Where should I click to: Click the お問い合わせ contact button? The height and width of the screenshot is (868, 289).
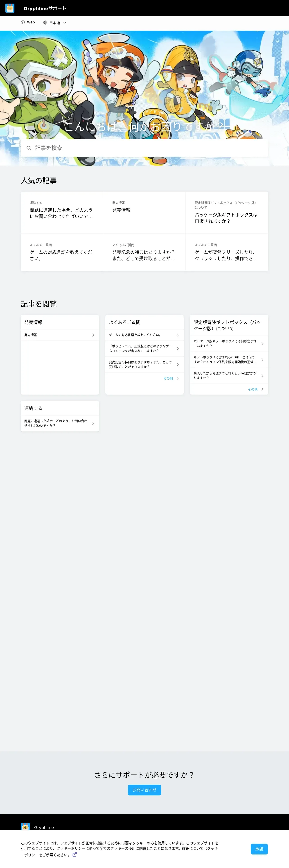tap(144, 790)
